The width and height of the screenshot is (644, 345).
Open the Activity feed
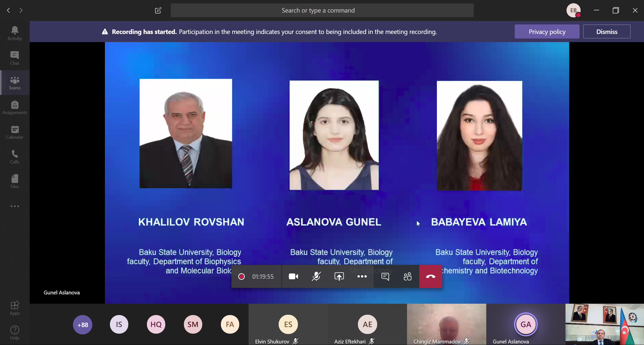15,33
